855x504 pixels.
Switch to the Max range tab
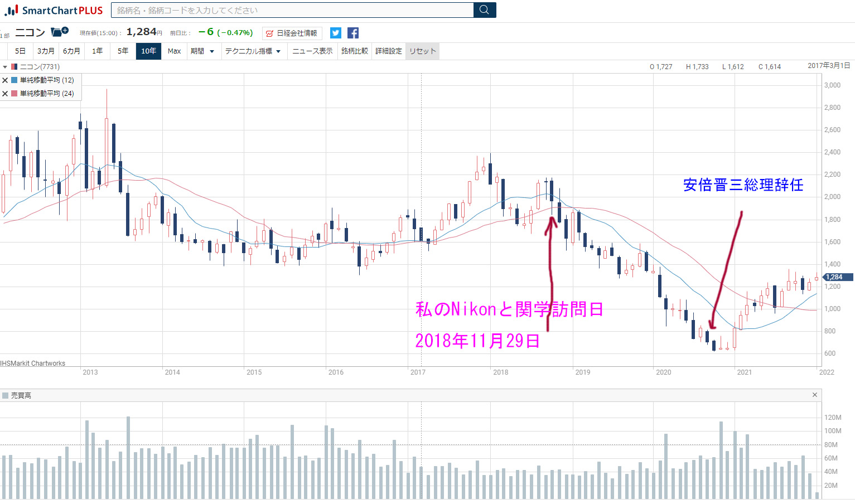174,51
